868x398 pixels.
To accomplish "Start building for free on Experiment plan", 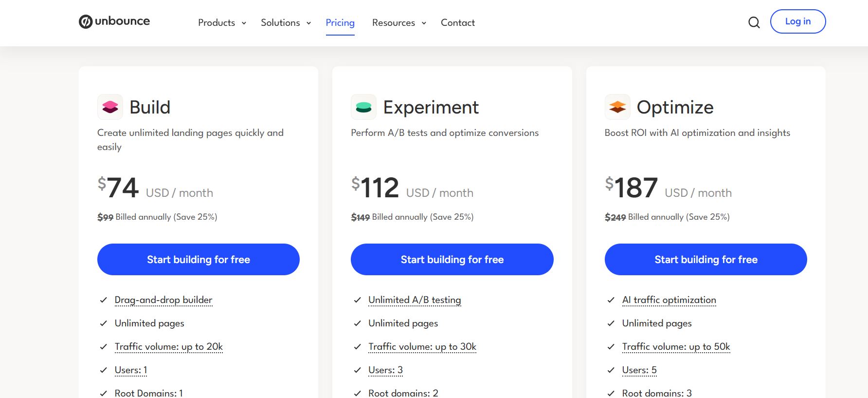I will point(452,259).
